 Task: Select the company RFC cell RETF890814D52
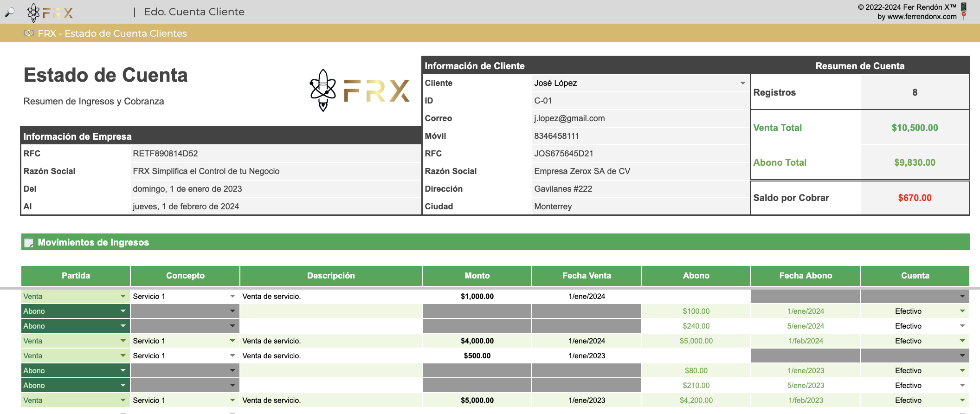point(276,154)
